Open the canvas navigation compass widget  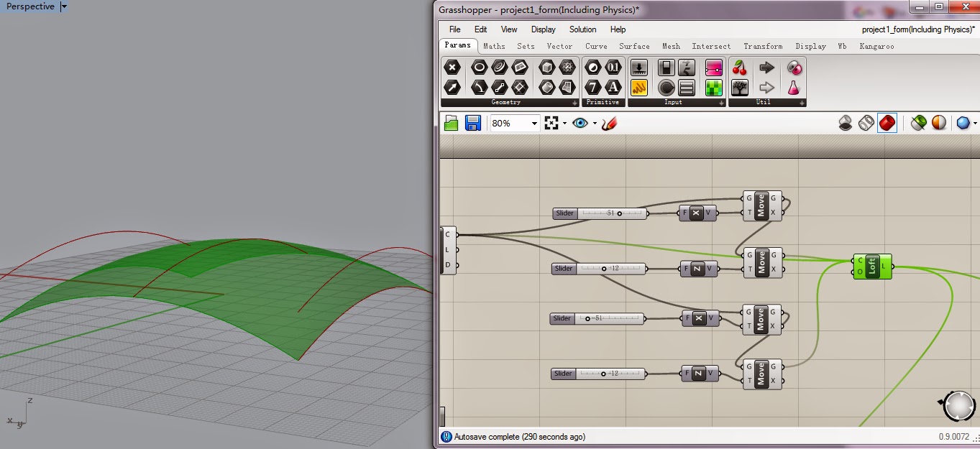(x=958, y=406)
